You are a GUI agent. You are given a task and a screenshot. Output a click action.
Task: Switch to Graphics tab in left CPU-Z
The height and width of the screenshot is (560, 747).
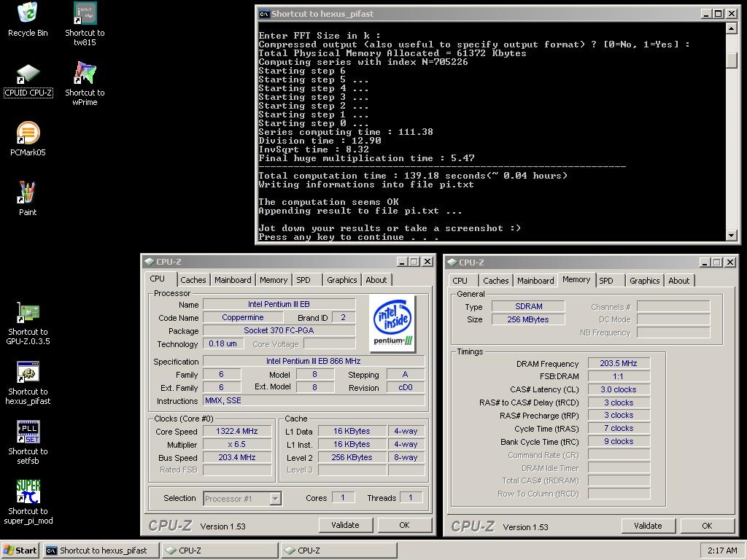(341, 280)
